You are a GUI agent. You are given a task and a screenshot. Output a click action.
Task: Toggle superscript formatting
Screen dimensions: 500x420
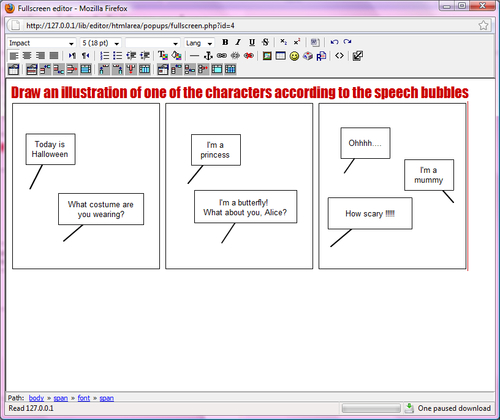coord(297,42)
